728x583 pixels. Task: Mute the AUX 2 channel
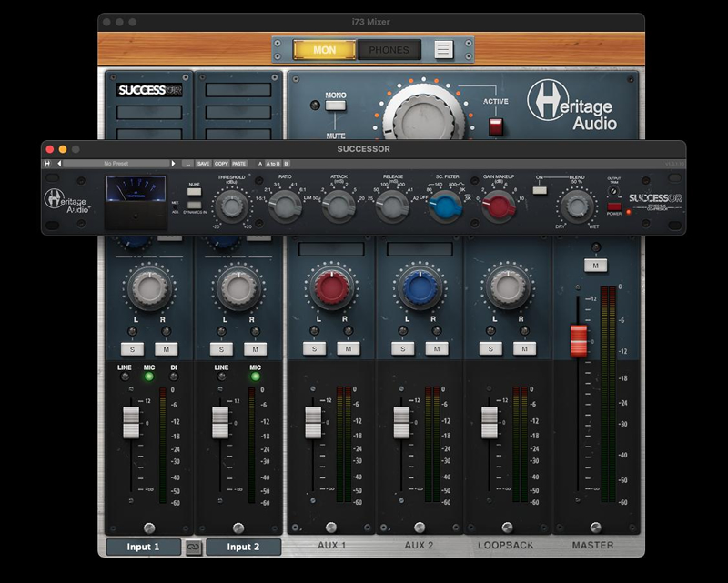point(437,348)
